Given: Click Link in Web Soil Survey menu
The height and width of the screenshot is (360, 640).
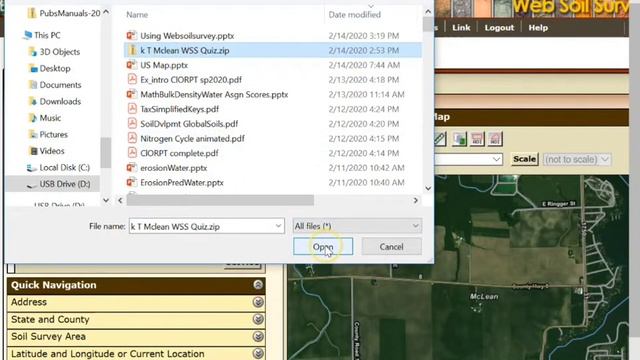Looking at the screenshot, I should coord(461,28).
